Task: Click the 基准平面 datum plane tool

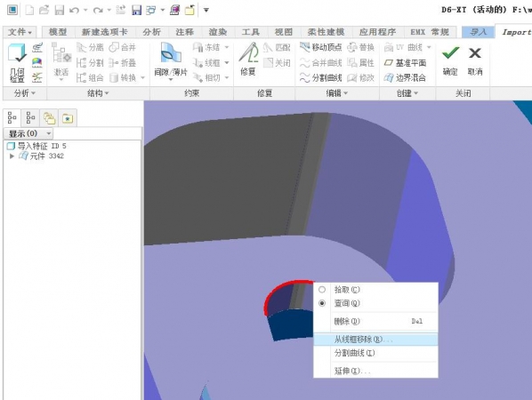Action: click(405, 63)
